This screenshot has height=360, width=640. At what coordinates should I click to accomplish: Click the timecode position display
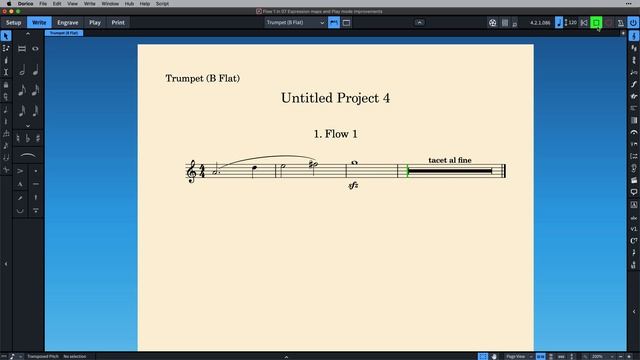click(x=540, y=23)
